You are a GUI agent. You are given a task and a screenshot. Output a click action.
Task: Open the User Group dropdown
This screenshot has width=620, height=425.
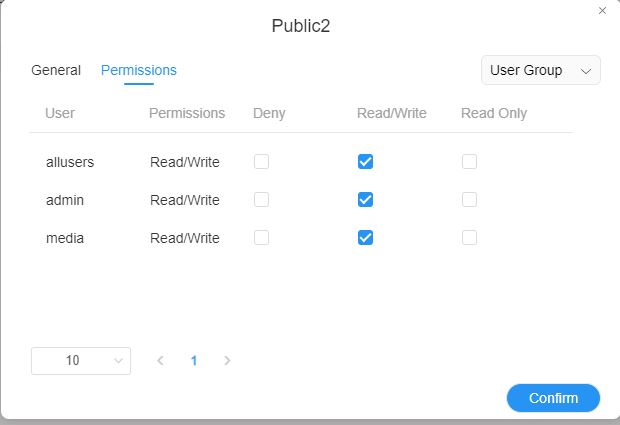540,71
